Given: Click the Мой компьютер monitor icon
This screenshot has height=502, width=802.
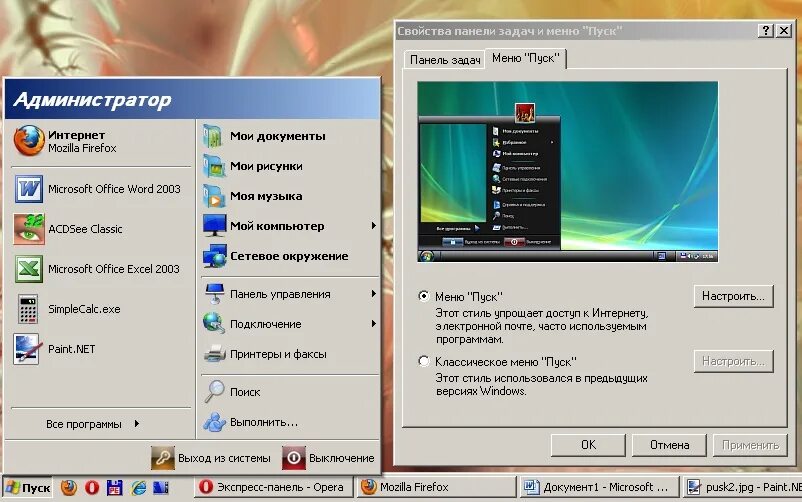Looking at the screenshot, I should (214, 226).
